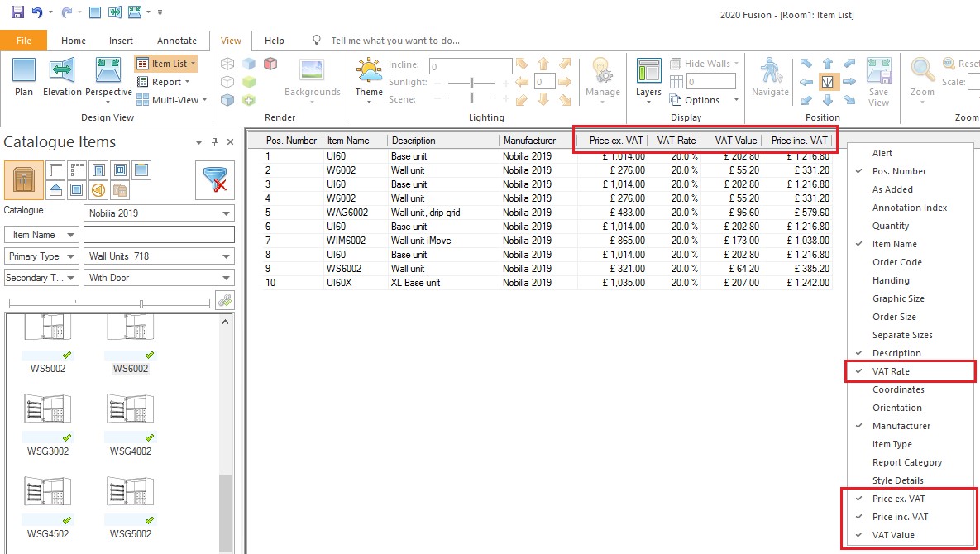This screenshot has height=554, width=980.
Task: Click the catalogue thumbnail size slider
Action: coord(141,303)
